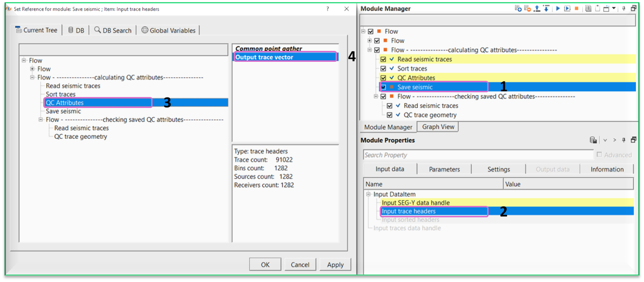Screen dimensions: 644x282
Task: Collapse the Input DataItem group
Action: (368, 194)
